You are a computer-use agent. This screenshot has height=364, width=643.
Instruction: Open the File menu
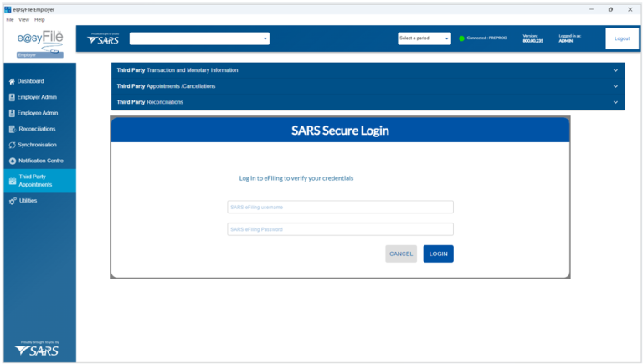[10, 20]
